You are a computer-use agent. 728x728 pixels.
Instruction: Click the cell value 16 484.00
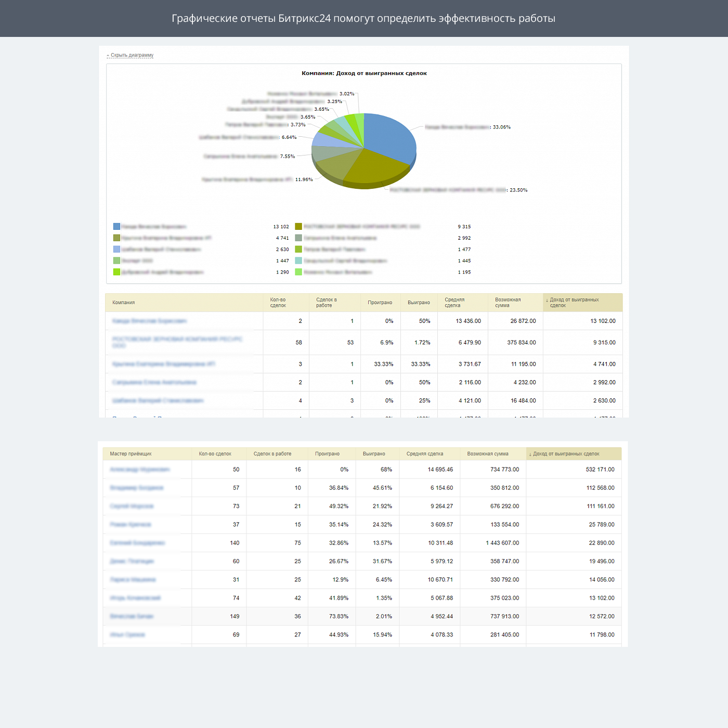coord(523,401)
